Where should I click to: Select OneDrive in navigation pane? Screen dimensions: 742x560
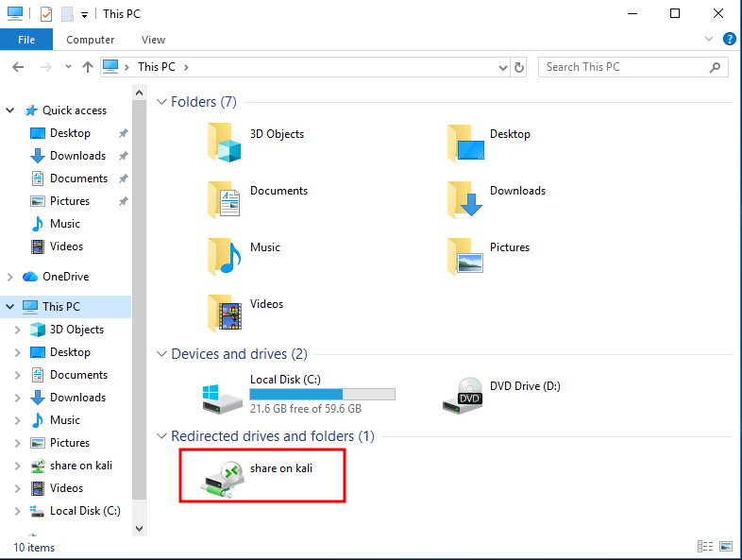pyautogui.click(x=66, y=277)
